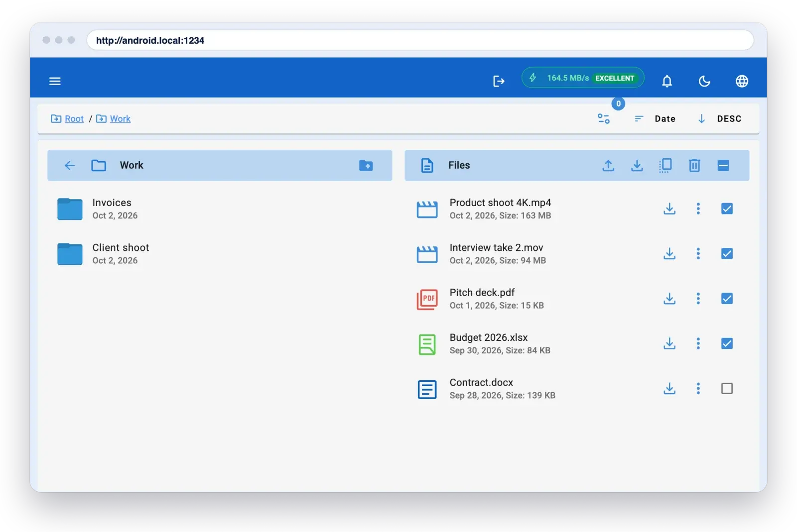The height and width of the screenshot is (532, 797).
Task: Open more options for Budget 2026.xlsx
Action: tap(698, 343)
